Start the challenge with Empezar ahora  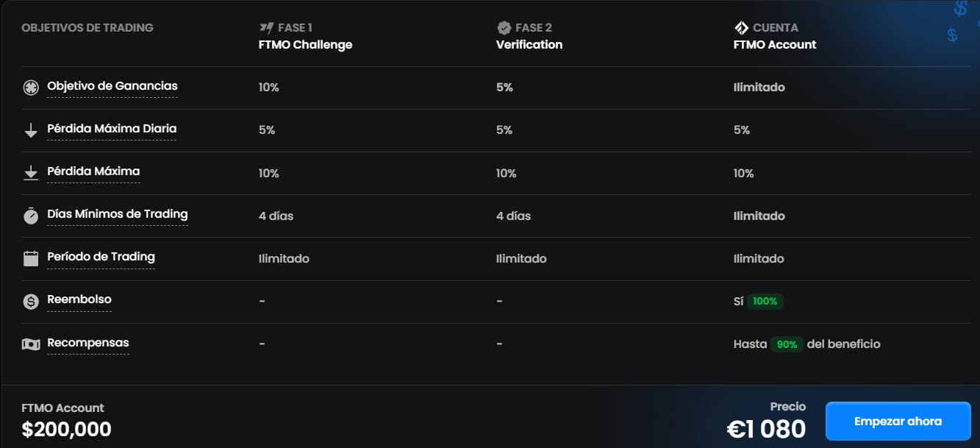(898, 422)
